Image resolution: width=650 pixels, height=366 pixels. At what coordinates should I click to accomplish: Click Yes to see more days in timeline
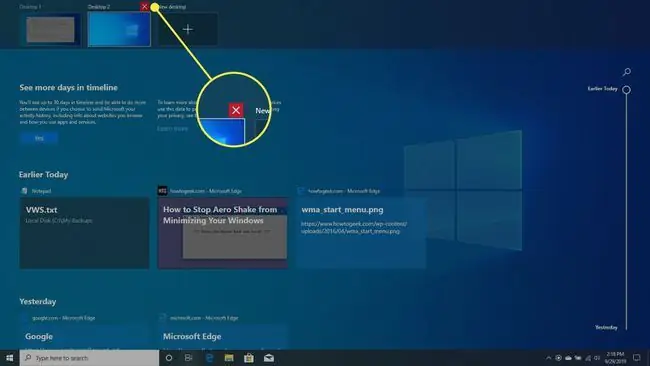click(39, 138)
